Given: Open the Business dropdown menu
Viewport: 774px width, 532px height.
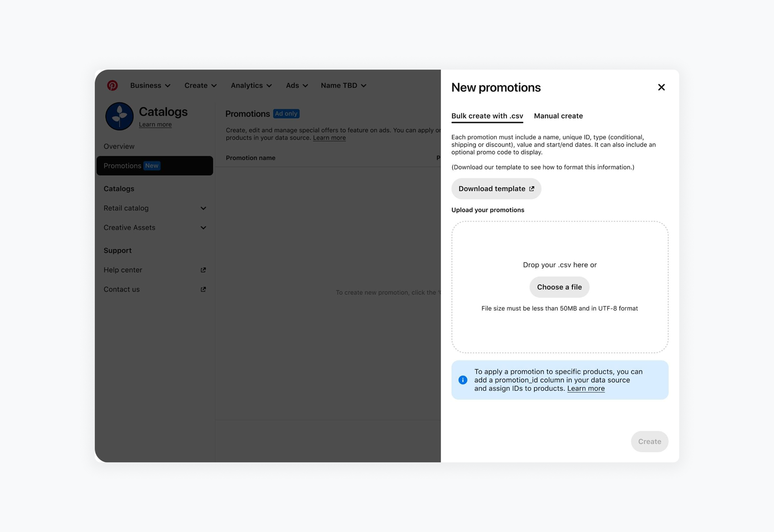Looking at the screenshot, I should tap(150, 85).
